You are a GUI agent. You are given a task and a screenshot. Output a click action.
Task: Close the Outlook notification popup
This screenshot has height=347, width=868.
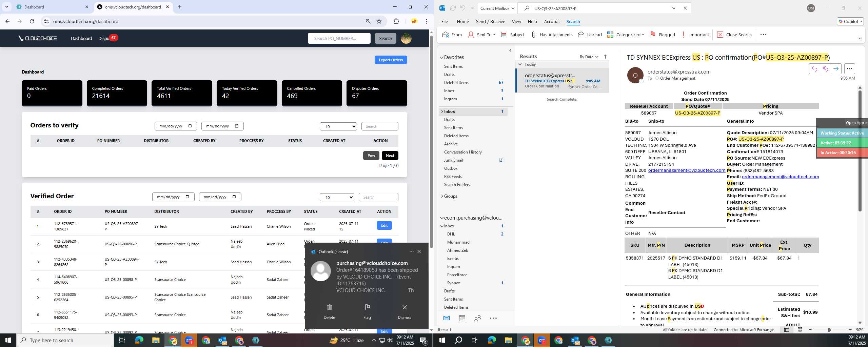419,251
